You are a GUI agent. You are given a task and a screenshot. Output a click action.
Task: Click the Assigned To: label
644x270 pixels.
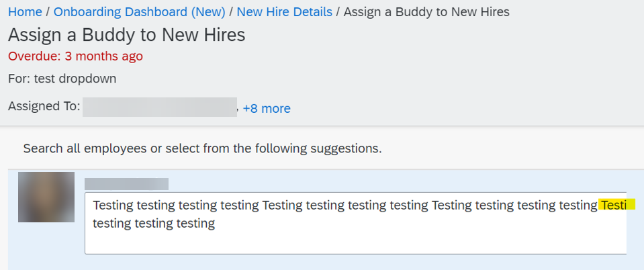(x=44, y=106)
